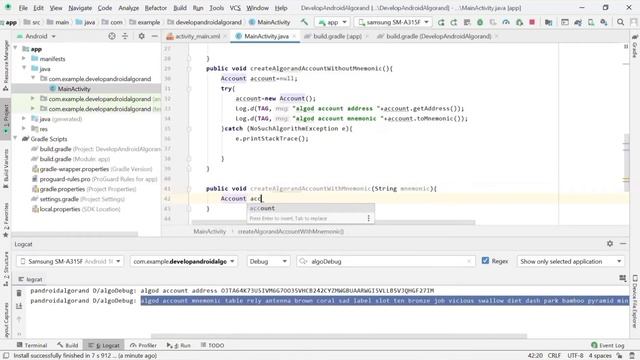Viewport: 640px width, 360px height.
Task: Open the Profiler tool window
Action: coord(143,345)
